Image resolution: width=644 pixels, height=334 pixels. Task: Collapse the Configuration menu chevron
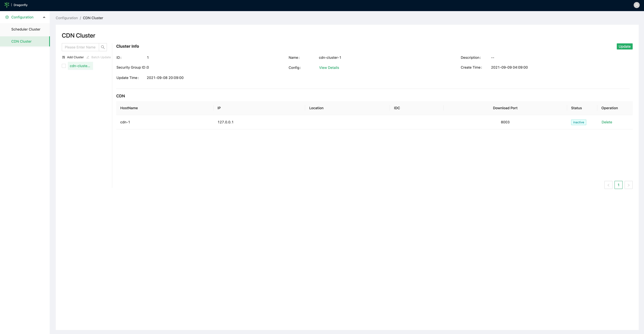(x=44, y=17)
